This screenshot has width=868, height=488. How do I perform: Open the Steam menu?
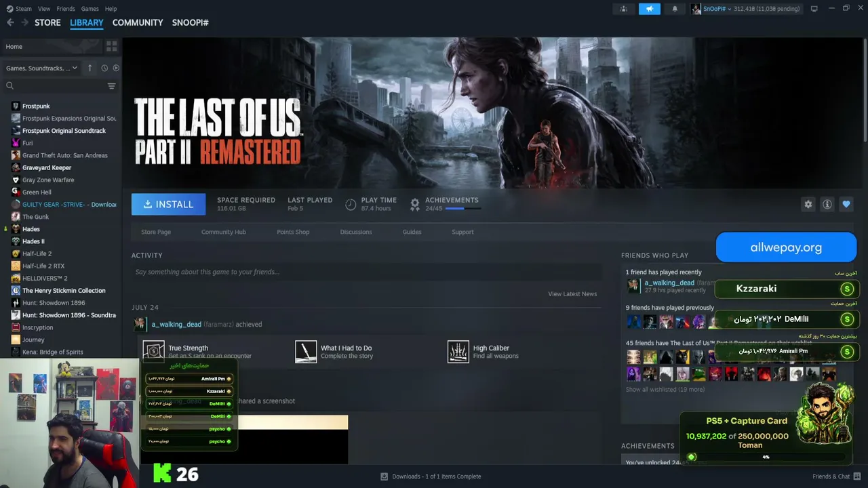pyautogui.click(x=24, y=9)
